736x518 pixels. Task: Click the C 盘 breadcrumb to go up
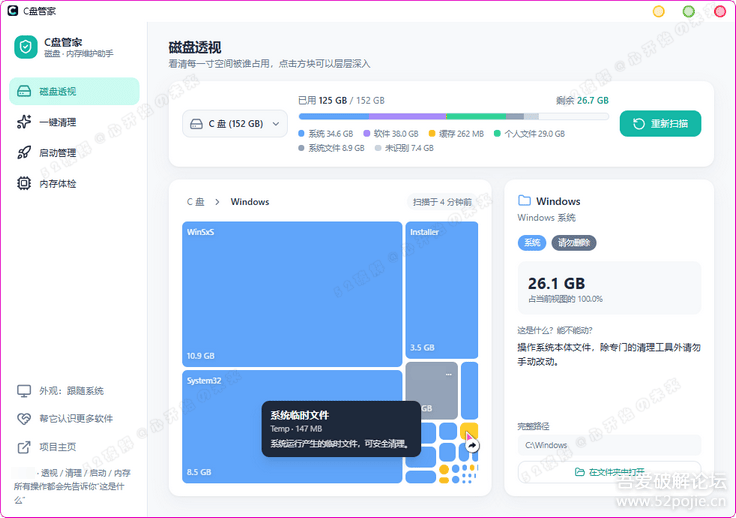[196, 202]
